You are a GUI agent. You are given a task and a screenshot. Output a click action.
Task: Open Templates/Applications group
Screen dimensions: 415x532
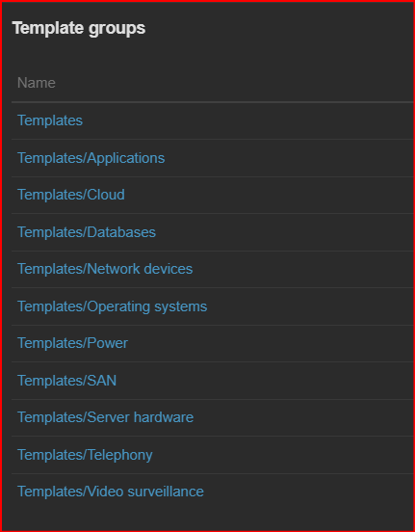tap(91, 158)
